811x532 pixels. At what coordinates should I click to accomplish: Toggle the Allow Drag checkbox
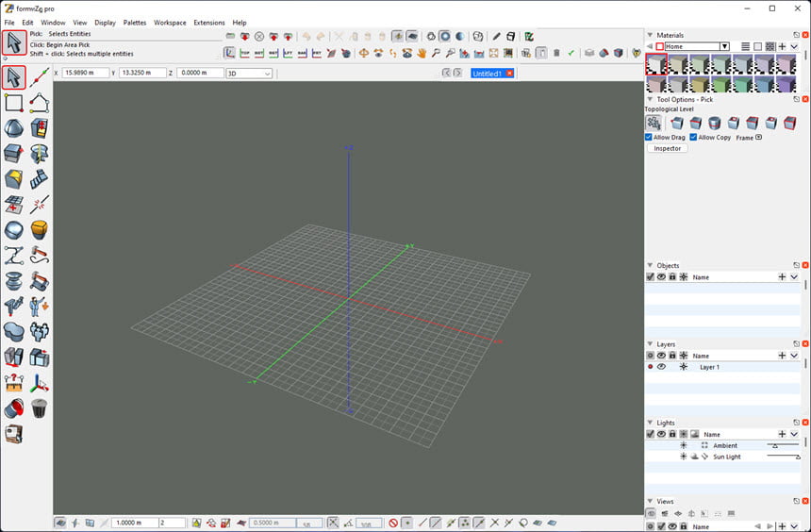click(648, 137)
